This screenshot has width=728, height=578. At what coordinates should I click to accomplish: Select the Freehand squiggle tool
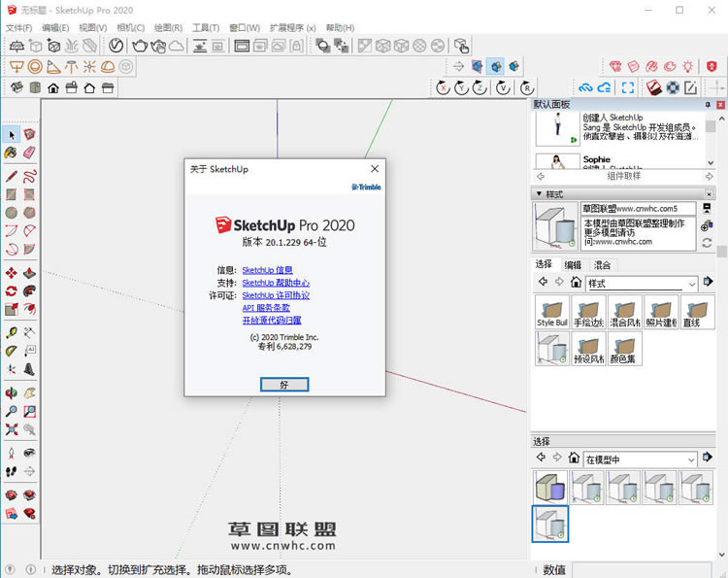pyautogui.click(x=29, y=176)
